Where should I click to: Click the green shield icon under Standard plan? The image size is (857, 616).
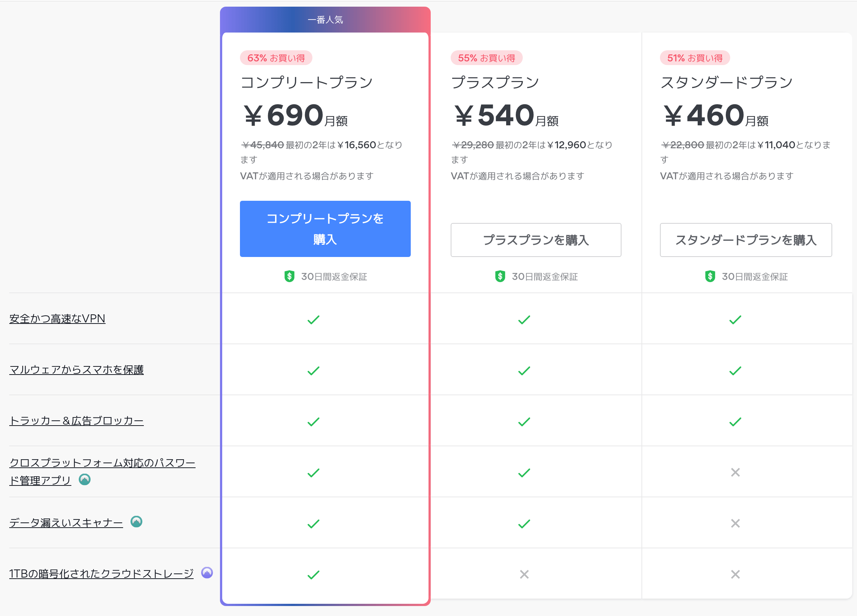tap(710, 276)
